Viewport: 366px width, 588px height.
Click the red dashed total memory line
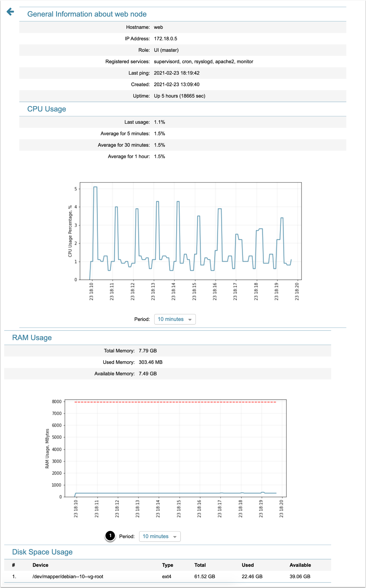pos(175,402)
